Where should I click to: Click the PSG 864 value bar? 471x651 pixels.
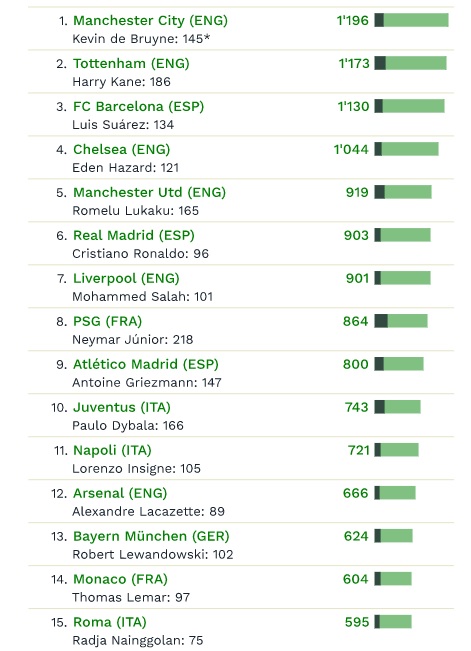click(401, 321)
